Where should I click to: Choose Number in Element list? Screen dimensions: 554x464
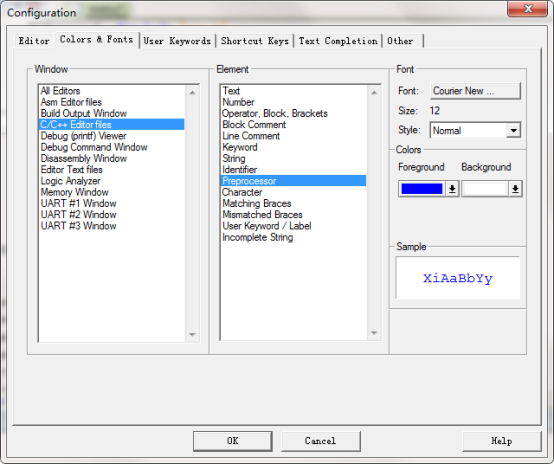(x=293, y=102)
